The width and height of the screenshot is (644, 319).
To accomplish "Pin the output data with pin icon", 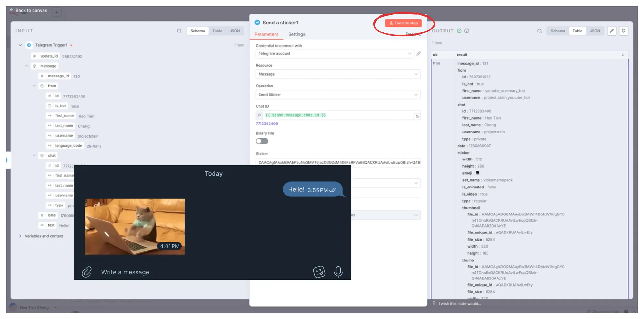I will point(623,31).
